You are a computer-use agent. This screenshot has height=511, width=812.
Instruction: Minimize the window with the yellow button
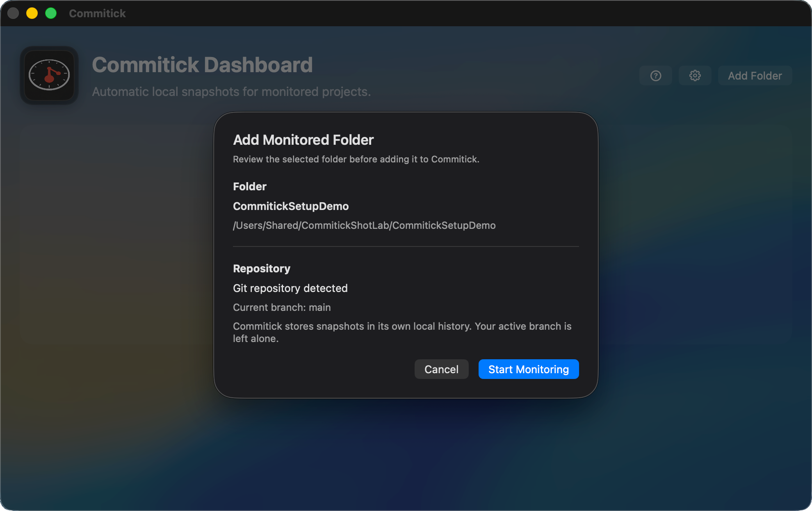(32, 13)
